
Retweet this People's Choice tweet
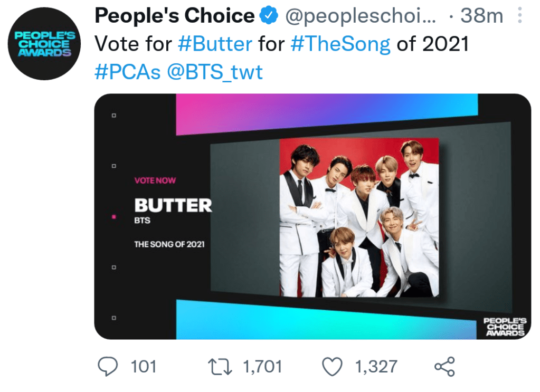[221, 367]
